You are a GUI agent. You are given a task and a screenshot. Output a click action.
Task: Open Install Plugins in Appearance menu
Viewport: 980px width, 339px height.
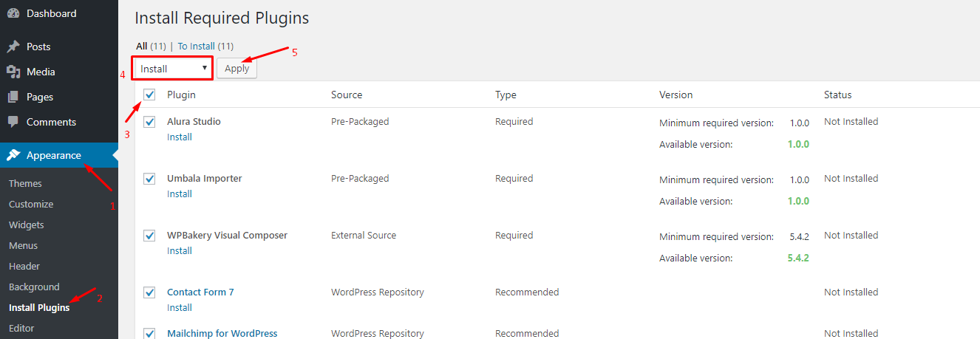pos(39,307)
